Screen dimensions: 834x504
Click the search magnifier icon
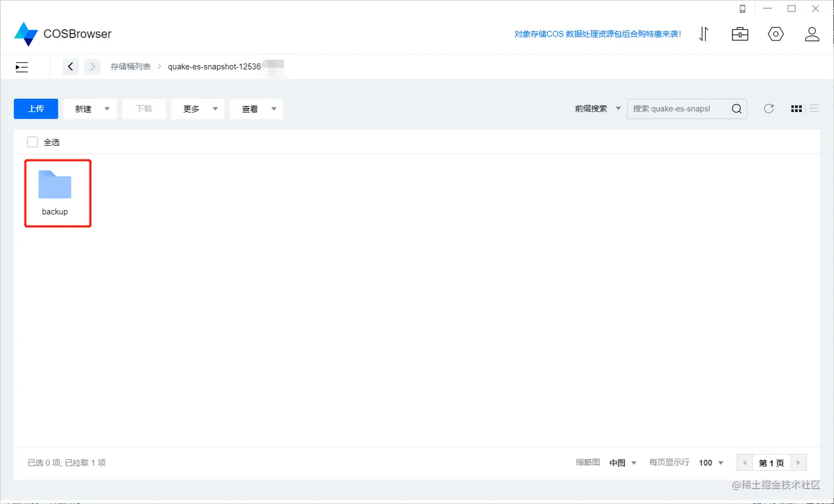point(736,109)
